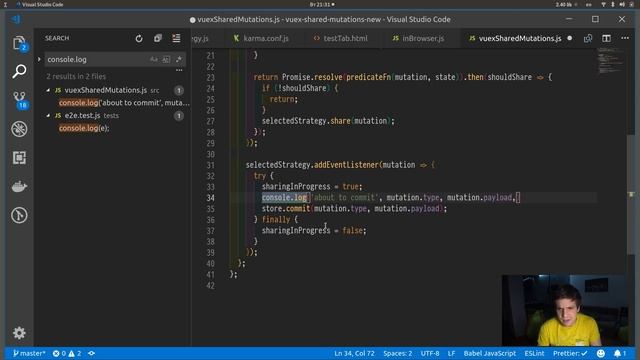Split the editor to the right
This screenshot has height=360, width=640.
click(x=607, y=38)
